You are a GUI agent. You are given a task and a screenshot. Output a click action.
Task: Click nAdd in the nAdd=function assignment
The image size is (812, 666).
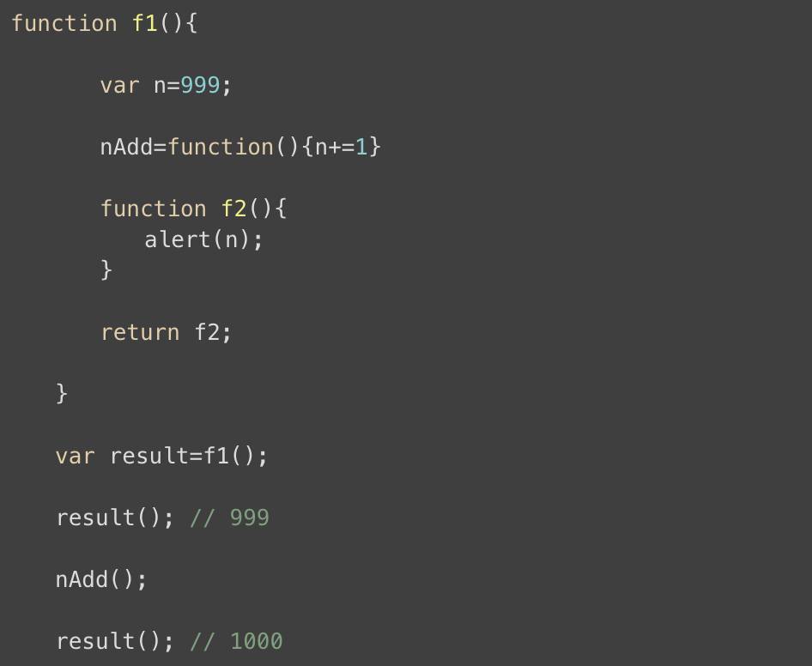pyautogui.click(x=126, y=147)
